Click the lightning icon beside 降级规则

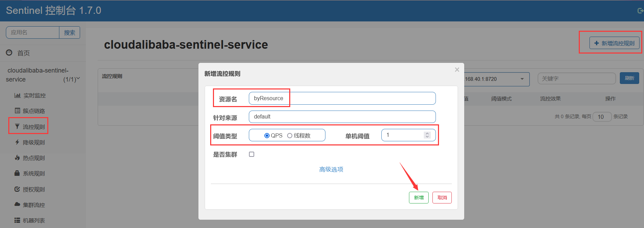pos(17,142)
